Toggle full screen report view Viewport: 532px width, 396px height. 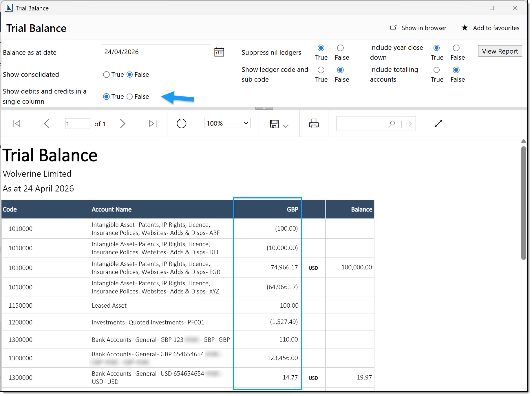(438, 123)
